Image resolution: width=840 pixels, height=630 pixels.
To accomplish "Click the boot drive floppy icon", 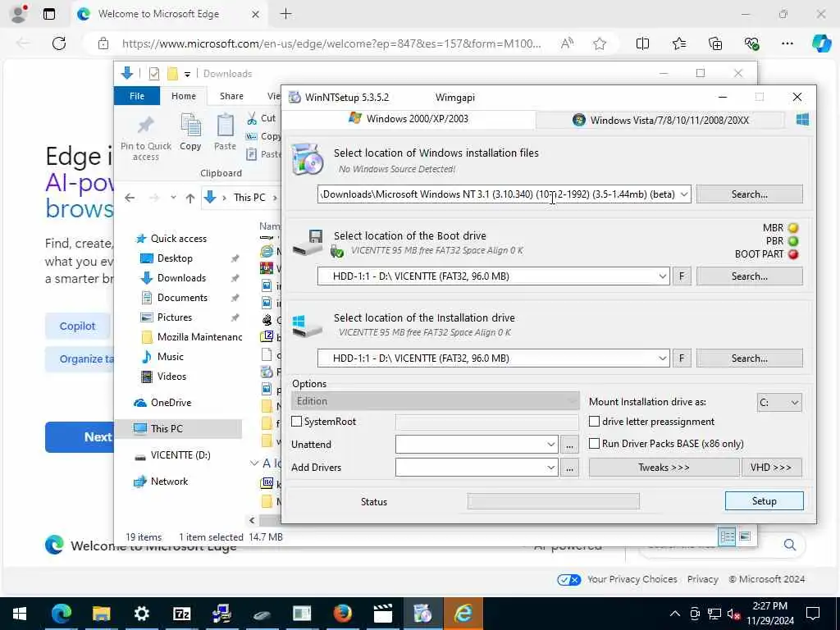I will click(308, 242).
